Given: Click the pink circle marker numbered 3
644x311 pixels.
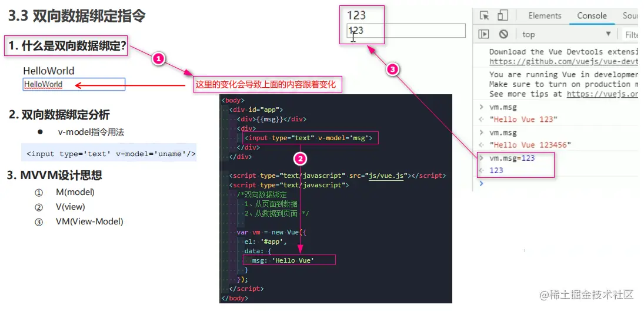Looking at the screenshot, I should click(392, 70).
